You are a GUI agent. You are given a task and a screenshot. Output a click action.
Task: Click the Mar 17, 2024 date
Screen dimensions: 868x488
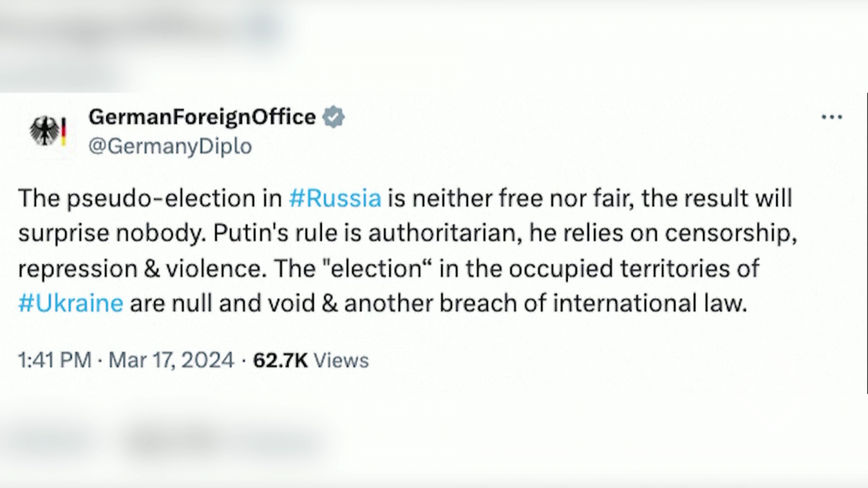point(171,360)
